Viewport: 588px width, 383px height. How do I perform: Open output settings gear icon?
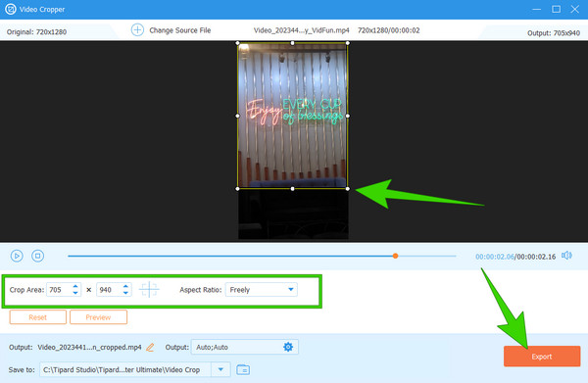288,347
